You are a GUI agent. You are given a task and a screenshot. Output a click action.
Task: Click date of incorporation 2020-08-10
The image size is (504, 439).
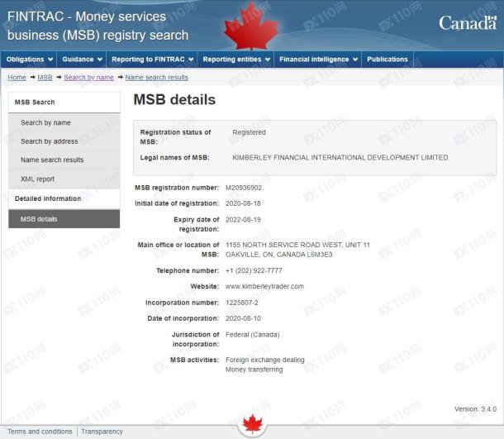pos(243,318)
